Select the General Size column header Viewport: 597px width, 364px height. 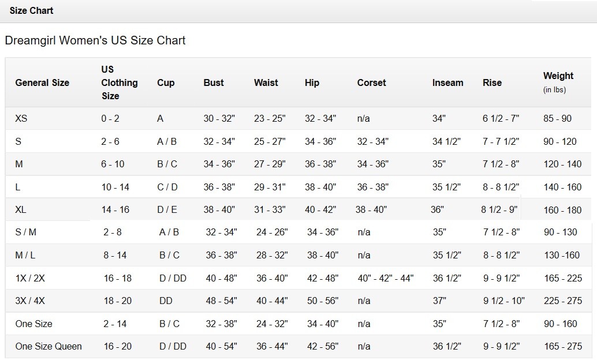click(x=42, y=82)
